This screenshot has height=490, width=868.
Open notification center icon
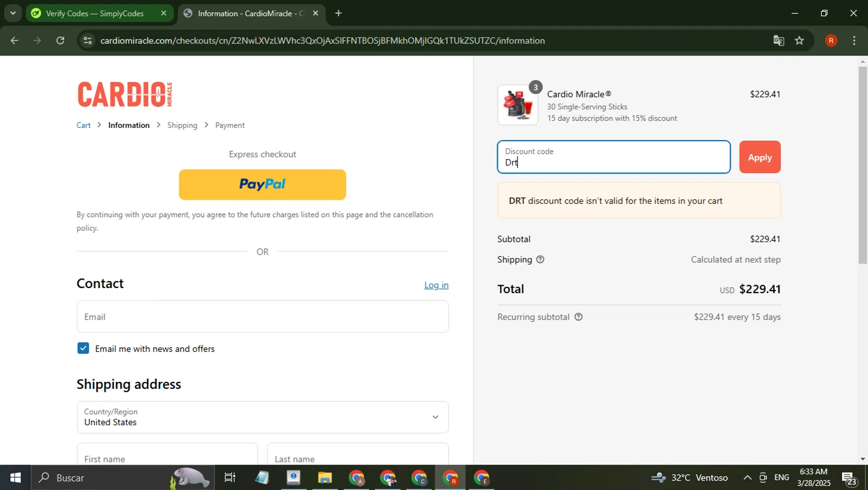(849, 478)
